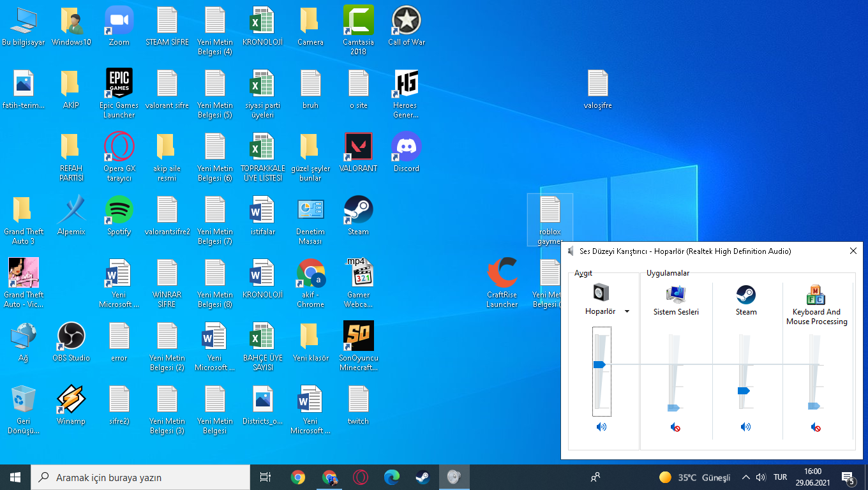Click the taskbar search box
Viewport: 868px width, 490px height.
point(140,477)
